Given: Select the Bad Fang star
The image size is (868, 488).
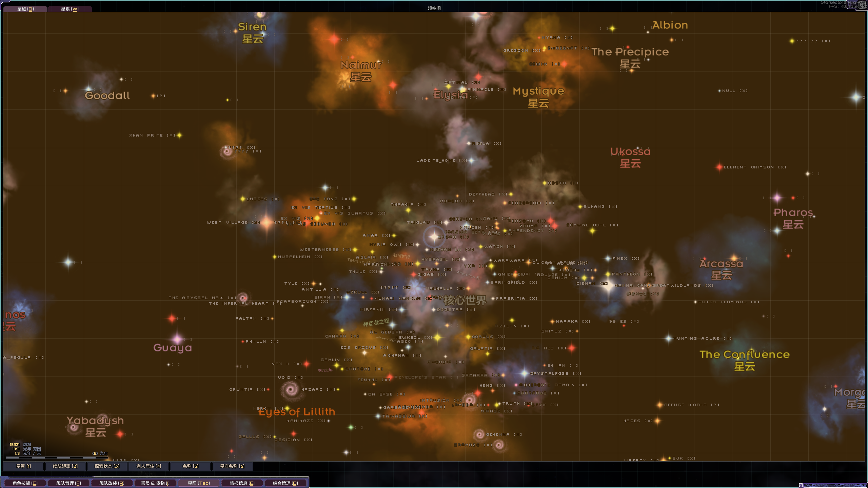Looking at the screenshot, I should 354,199.
